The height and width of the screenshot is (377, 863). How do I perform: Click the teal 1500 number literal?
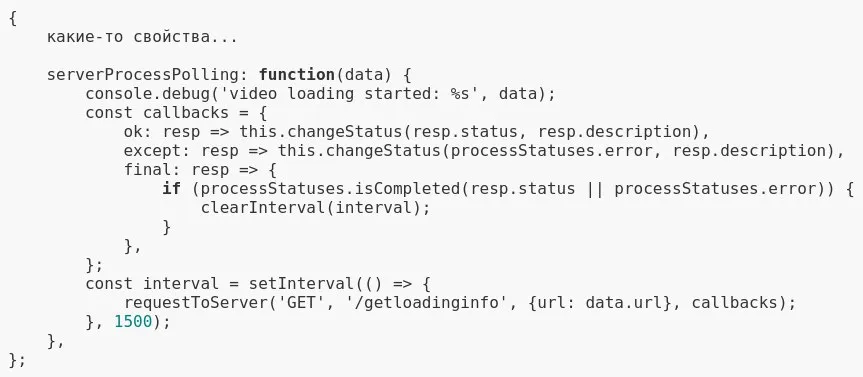click(x=133, y=322)
